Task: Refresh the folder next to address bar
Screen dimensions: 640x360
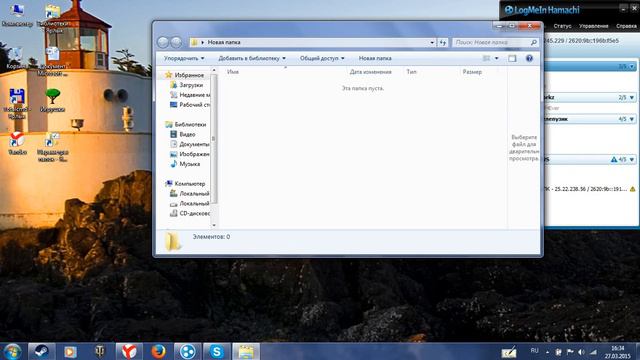Action: click(443, 42)
